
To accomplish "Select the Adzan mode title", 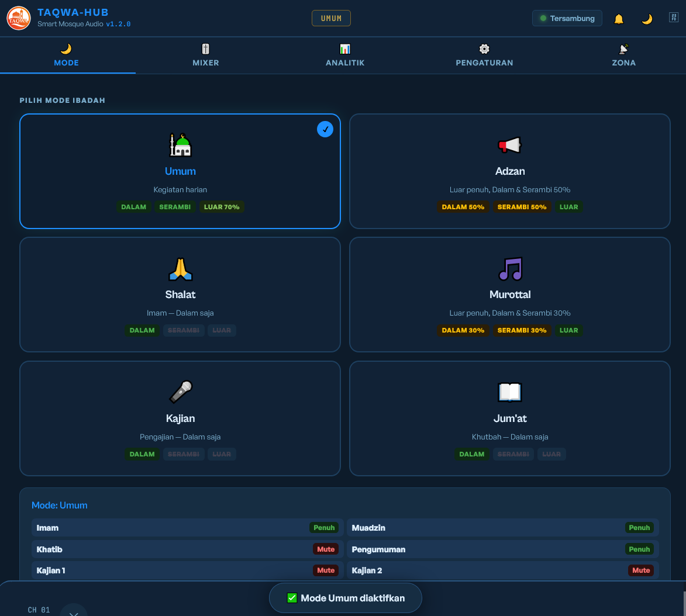I will (x=510, y=171).
